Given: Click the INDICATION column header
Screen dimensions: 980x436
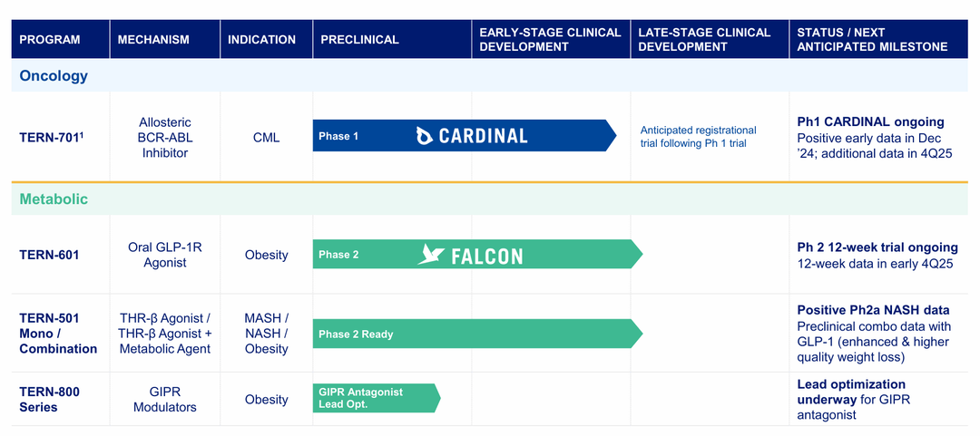Looking at the screenshot, I should [x=261, y=40].
